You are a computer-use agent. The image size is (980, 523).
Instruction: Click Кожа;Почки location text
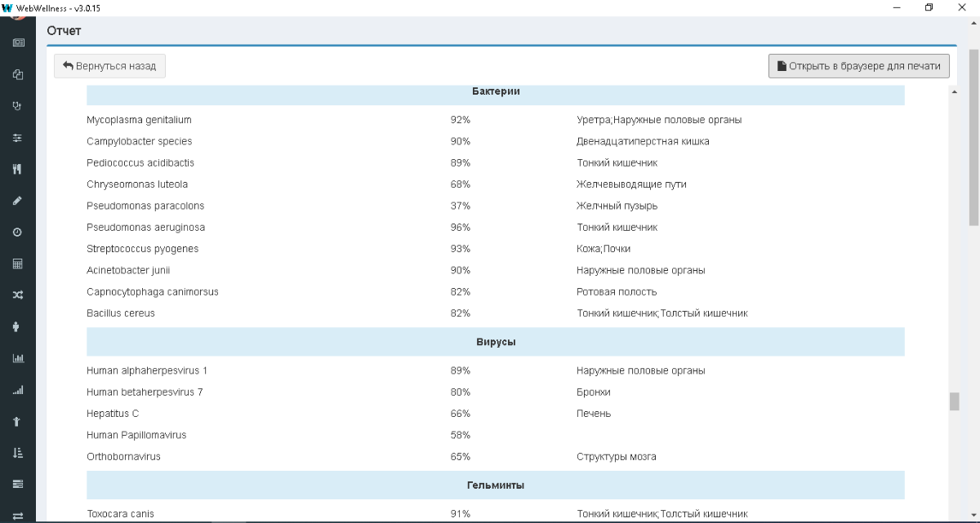tap(604, 249)
